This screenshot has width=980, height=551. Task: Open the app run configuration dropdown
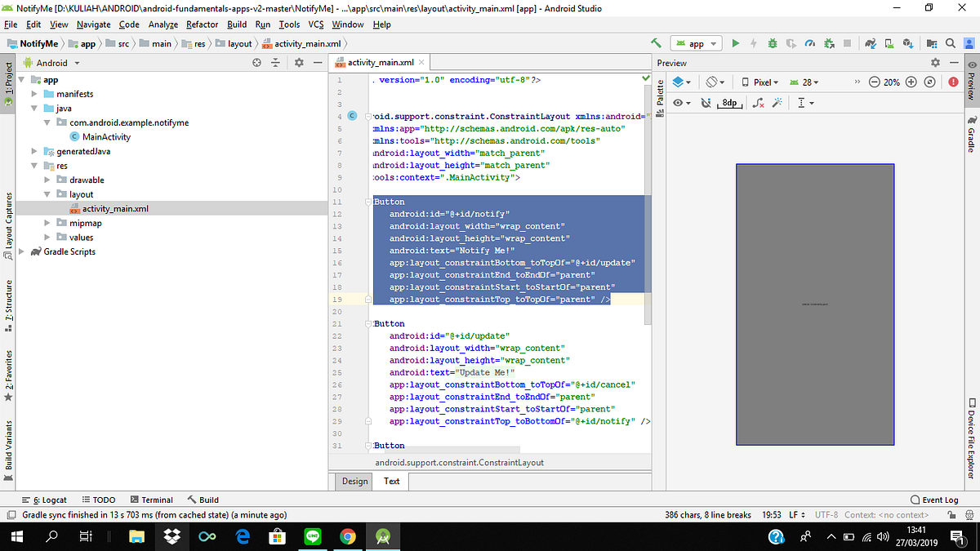tap(696, 43)
